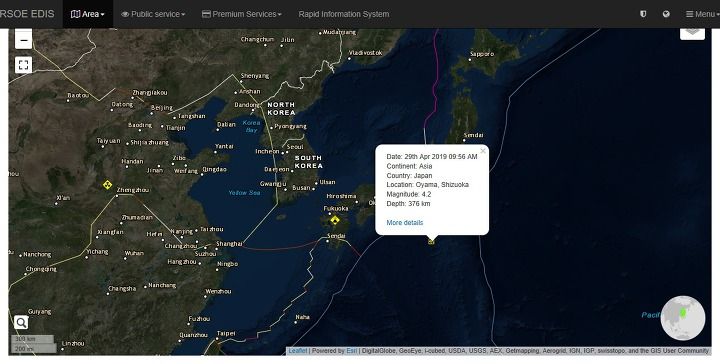Click the Chongqing city label
Image resolution: width=720 pixels, height=364 pixels.
[41, 269]
